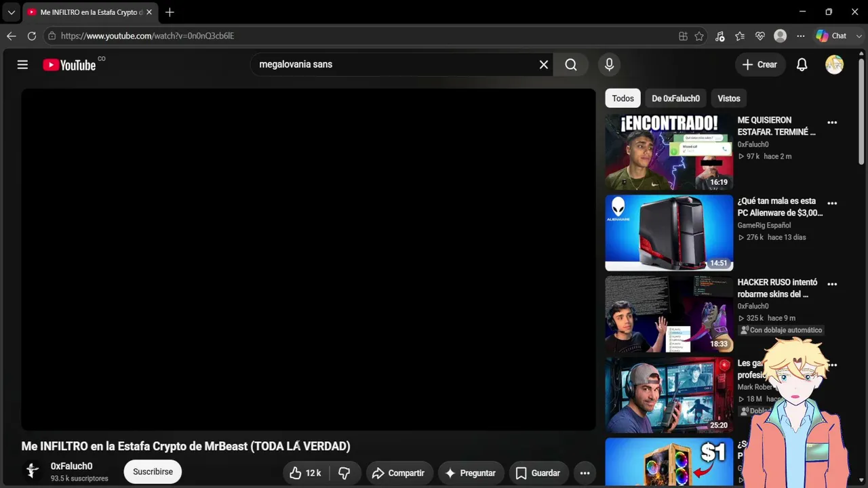Image resolution: width=868 pixels, height=488 pixels.
Task: Open the 0xFaluch0 channel avatar
Action: coord(32,471)
